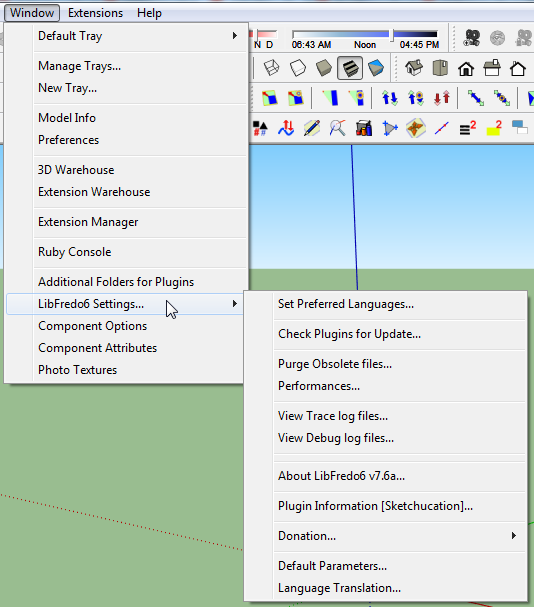Viewport: 534px width, 607px height.
Task: Click the overlapping blue and white rectangles icon
Action: click(519, 127)
